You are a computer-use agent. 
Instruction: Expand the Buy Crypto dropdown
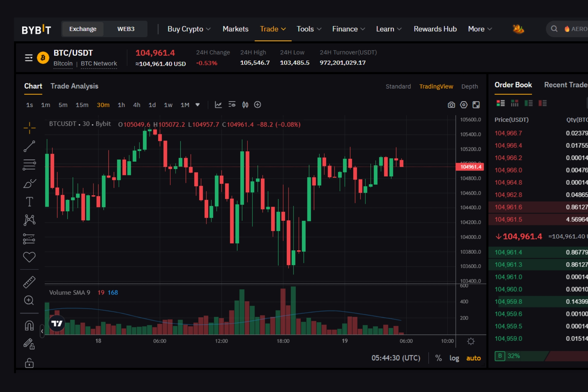189,29
